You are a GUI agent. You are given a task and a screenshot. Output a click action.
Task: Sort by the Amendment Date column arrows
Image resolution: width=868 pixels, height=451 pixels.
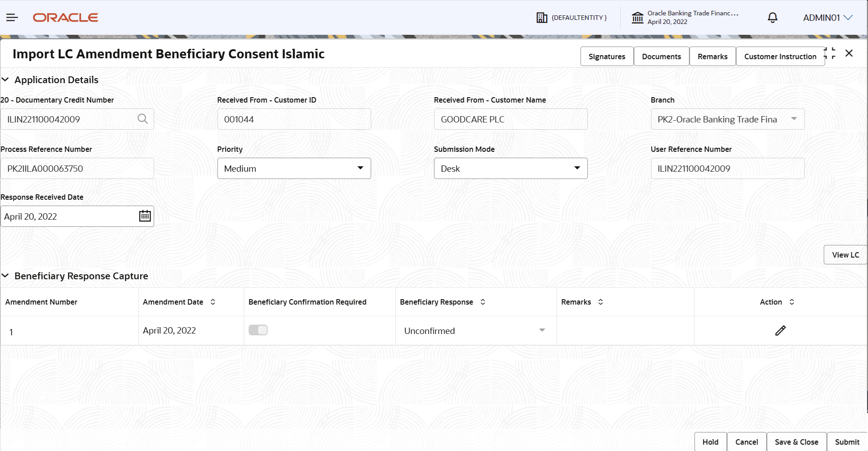213,302
